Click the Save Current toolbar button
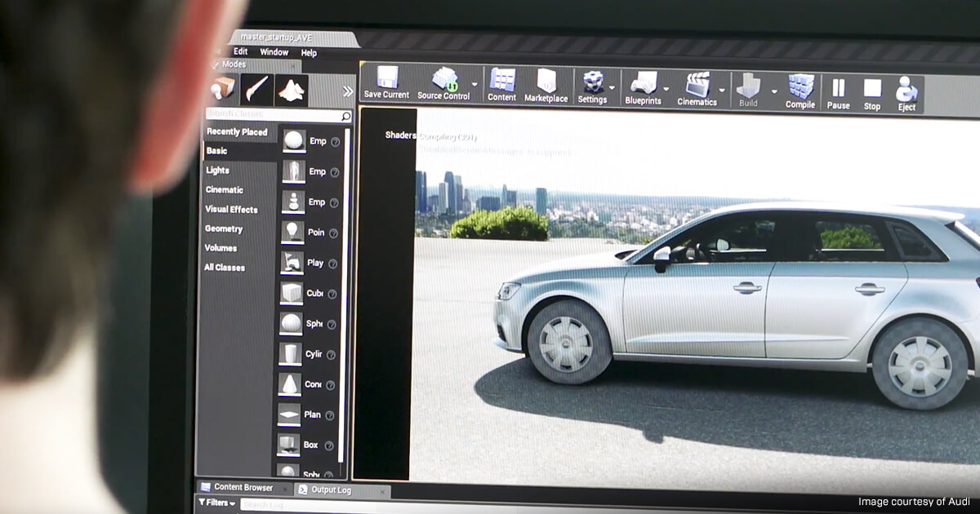 point(386,83)
